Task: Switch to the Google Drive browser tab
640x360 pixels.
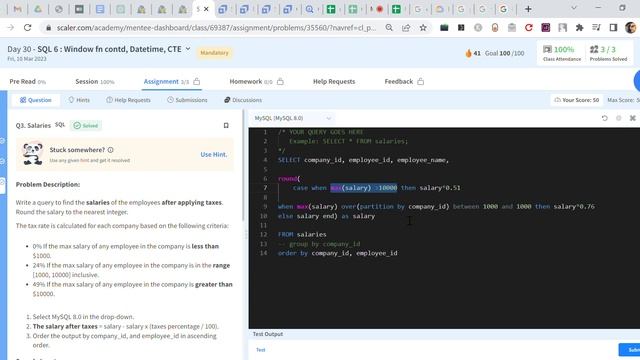Action: pos(38,9)
